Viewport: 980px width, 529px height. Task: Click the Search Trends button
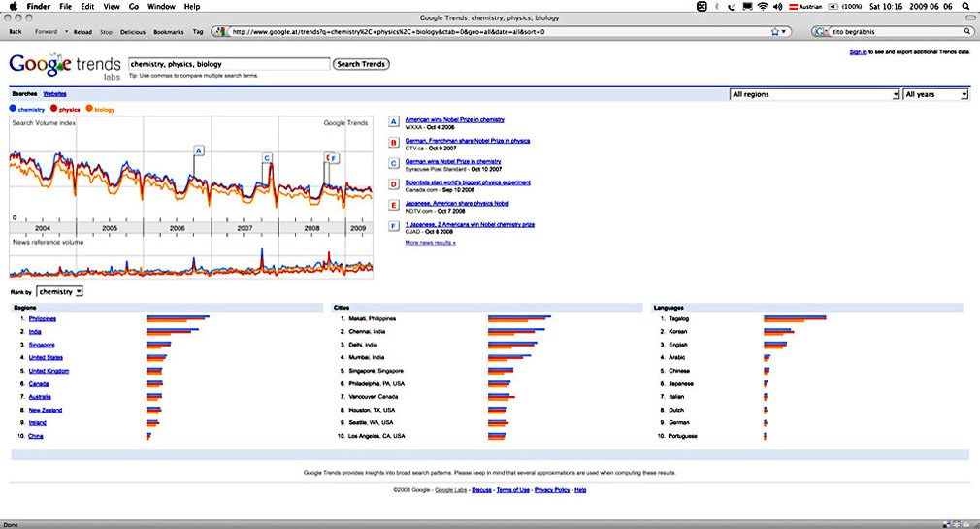pyautogui.click(x=361, y=64)
